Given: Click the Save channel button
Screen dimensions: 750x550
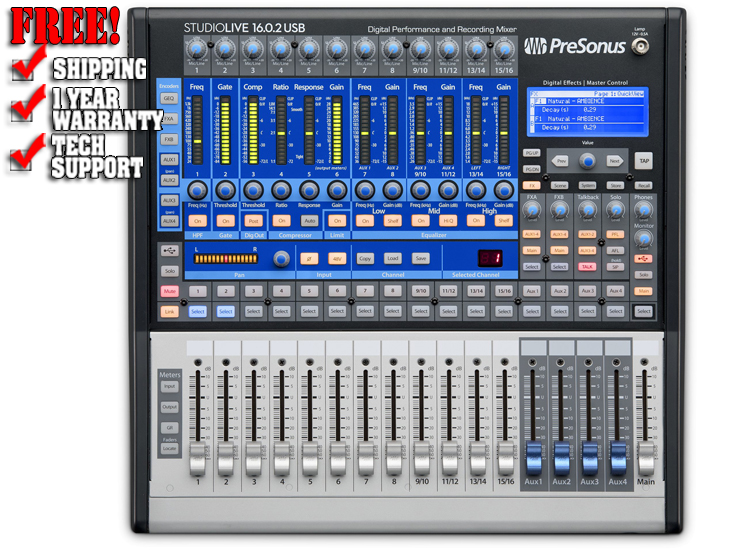Looking at the screenshot, I should tap(420, 258).
